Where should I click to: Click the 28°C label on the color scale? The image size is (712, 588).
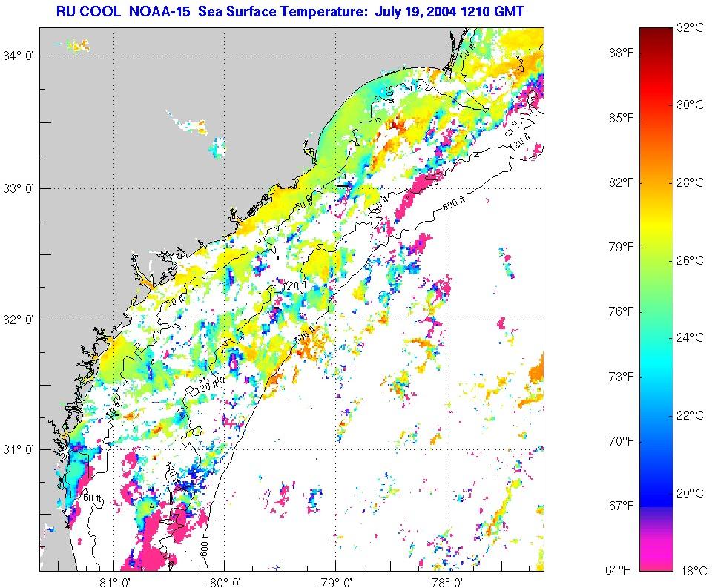point(690,182)
